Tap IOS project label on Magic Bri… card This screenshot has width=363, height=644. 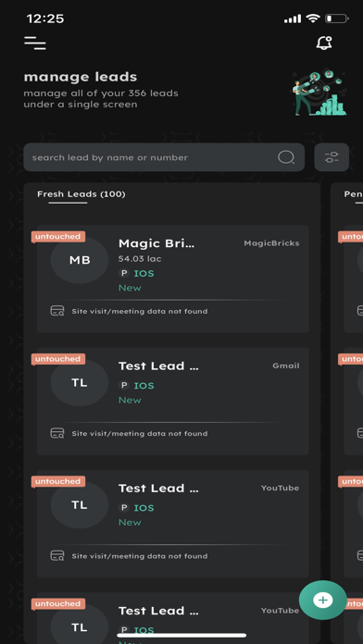click(x=144, y=273)
